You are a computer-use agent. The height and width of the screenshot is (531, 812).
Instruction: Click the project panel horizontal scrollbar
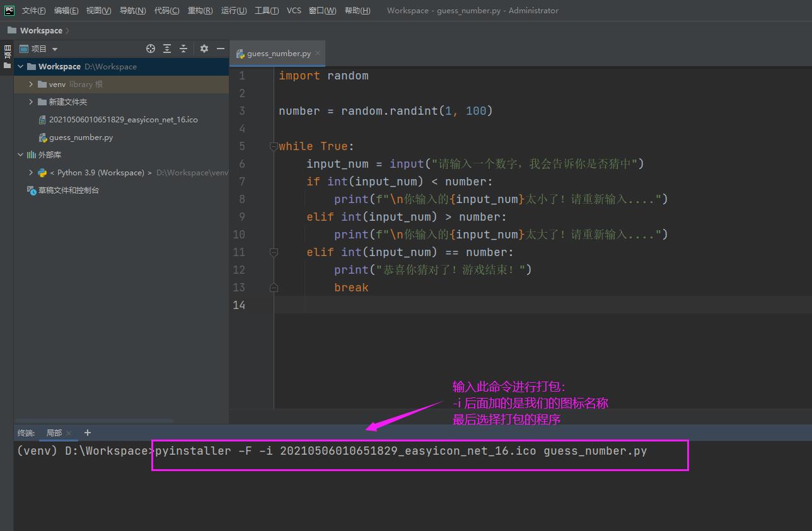point(95,420)
